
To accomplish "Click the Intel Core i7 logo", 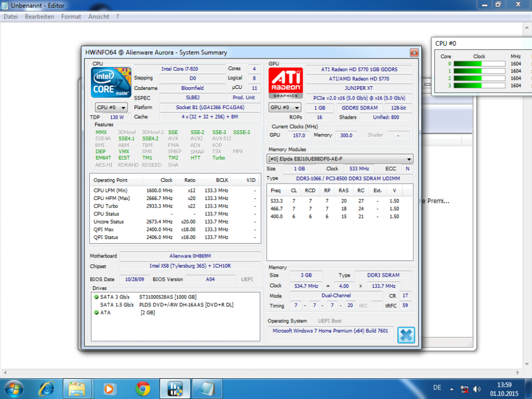I will (x=111, y=82).
